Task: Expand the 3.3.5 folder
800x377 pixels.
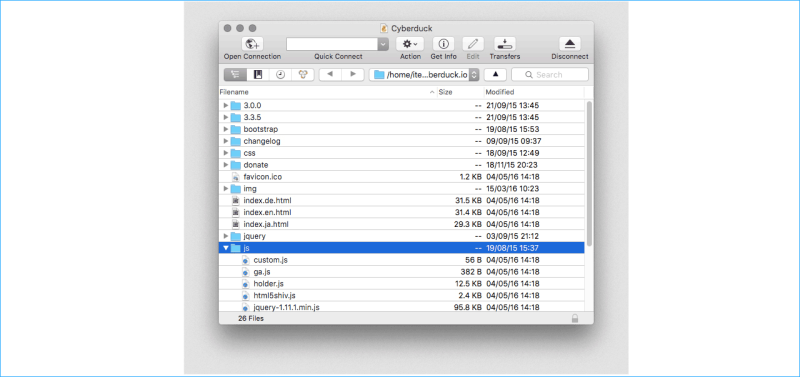Action: (226, 117)
